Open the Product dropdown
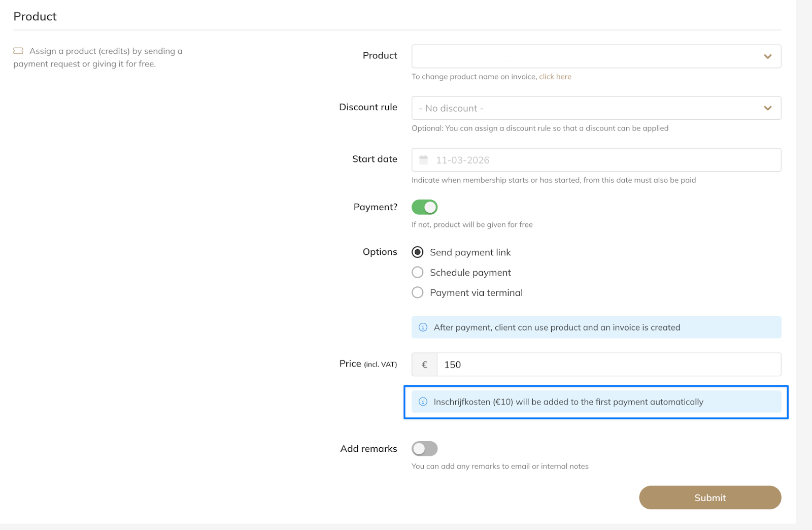812x530 pixels. 596,56
